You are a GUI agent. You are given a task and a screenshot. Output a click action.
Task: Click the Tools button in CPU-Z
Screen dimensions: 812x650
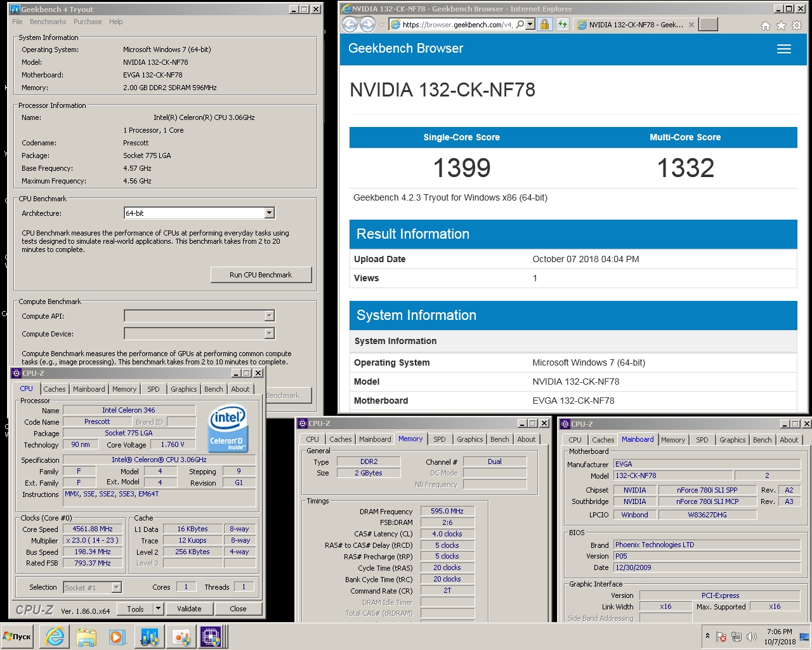135,609
